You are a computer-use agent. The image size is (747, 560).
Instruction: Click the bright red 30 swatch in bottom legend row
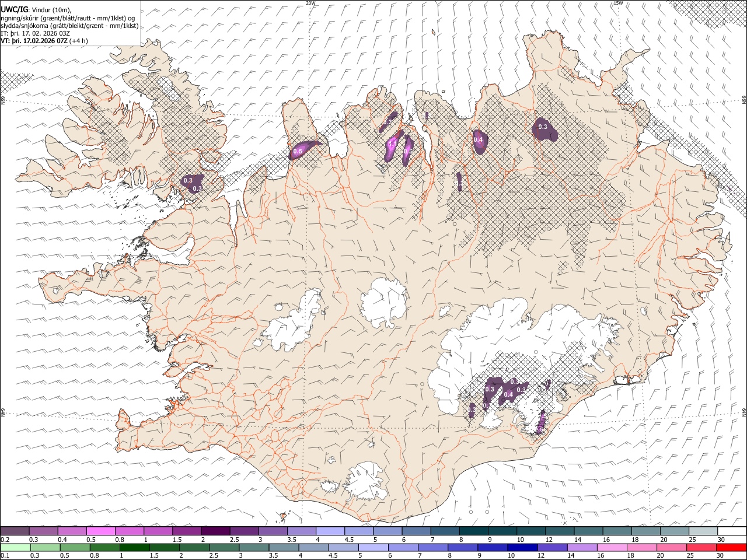click(x=731, y=547)
